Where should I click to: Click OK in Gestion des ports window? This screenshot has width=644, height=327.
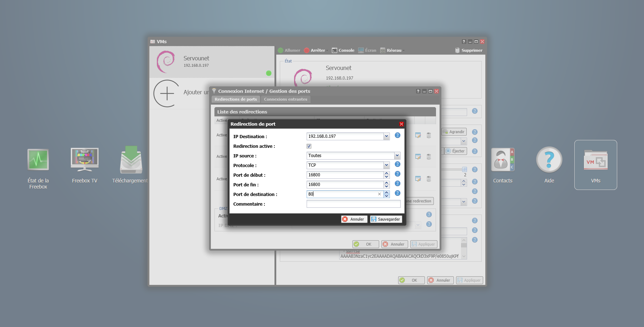point(366,244)
